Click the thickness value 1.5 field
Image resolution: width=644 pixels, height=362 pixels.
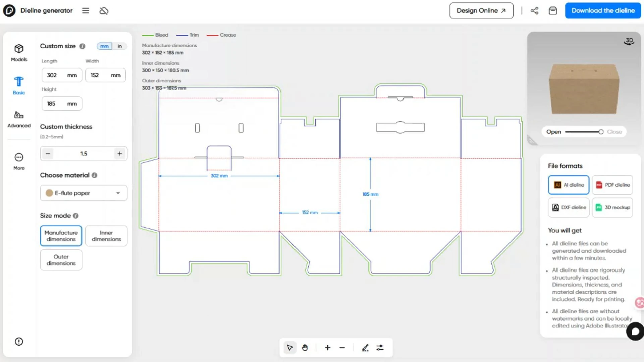[x=84, y=154]
